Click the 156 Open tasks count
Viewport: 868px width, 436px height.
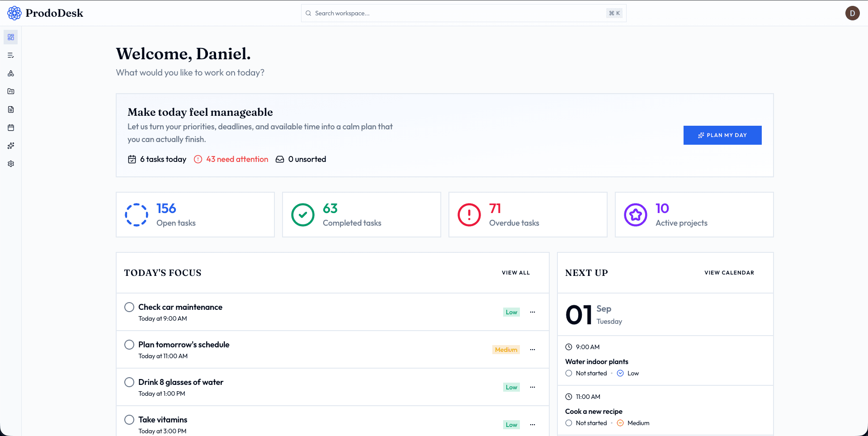pos(166,209)
